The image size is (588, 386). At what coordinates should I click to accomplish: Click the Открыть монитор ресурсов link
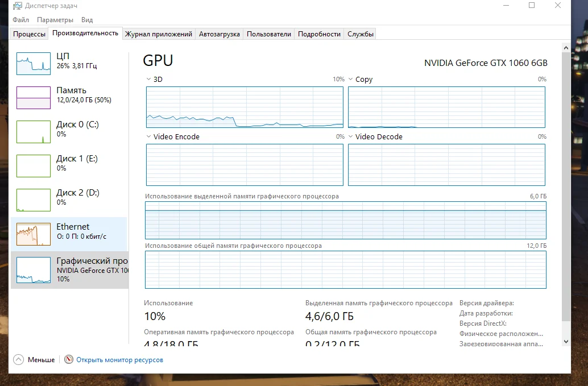click(119, 360)
